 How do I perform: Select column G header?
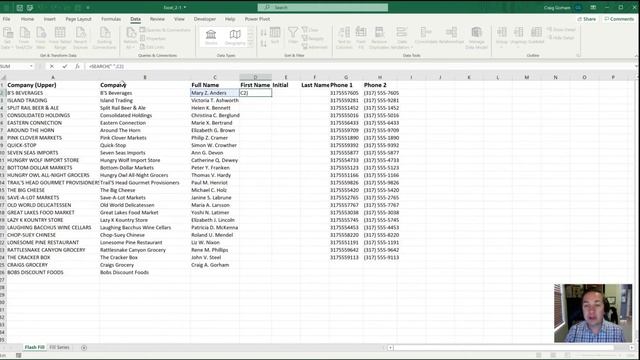(x=346, y=77)
